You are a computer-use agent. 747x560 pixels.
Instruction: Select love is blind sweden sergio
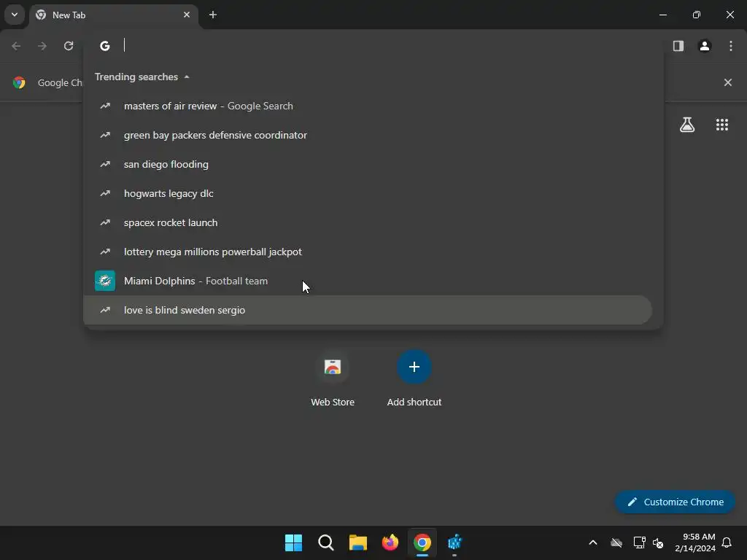368,310
